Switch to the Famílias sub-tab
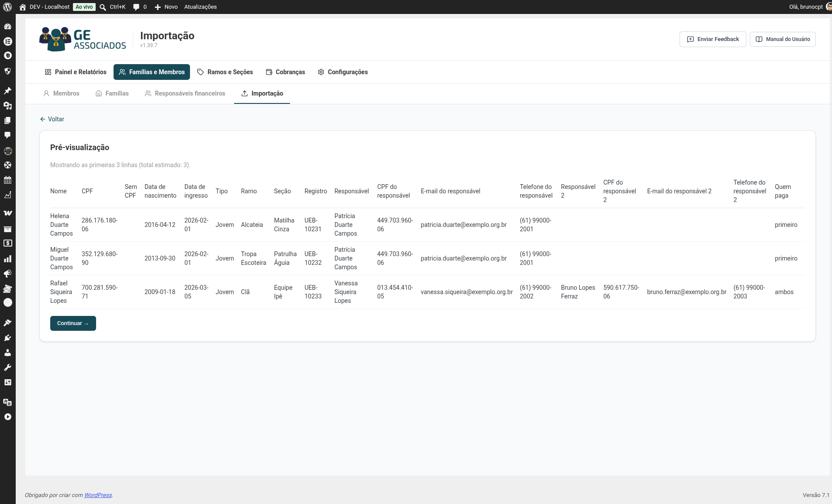 112,93
